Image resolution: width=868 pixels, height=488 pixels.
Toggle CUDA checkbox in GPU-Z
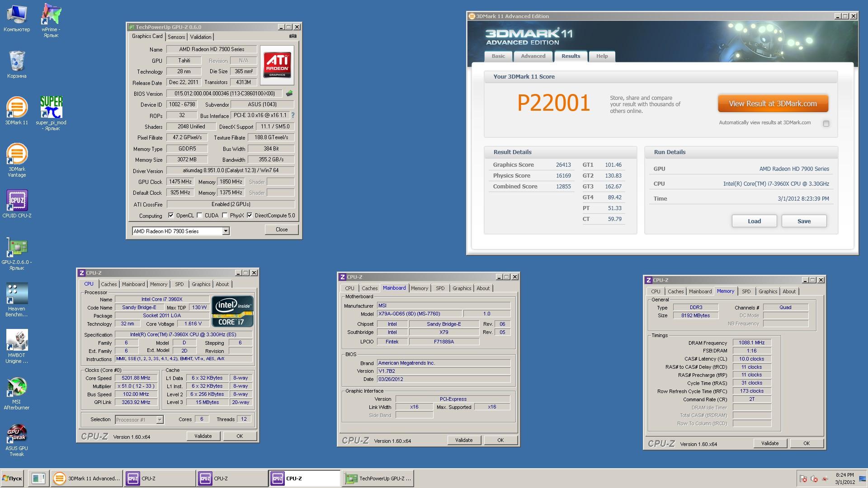[199, 216]
